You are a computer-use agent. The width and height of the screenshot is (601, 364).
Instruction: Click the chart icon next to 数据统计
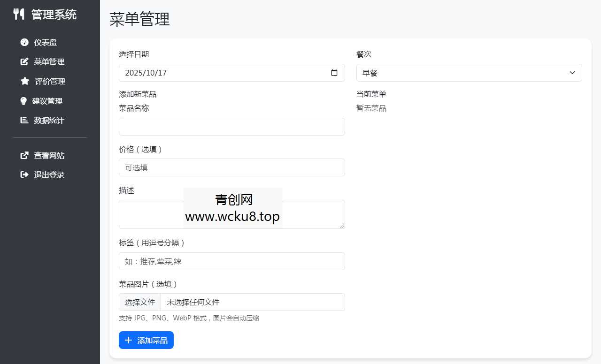[x=24, y=120]
